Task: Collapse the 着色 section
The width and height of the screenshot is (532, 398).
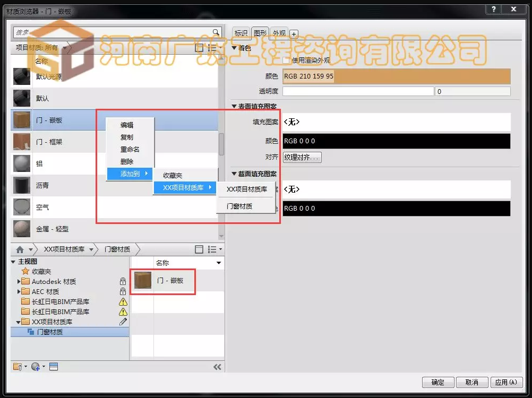Action: click(x=234, y=47)
